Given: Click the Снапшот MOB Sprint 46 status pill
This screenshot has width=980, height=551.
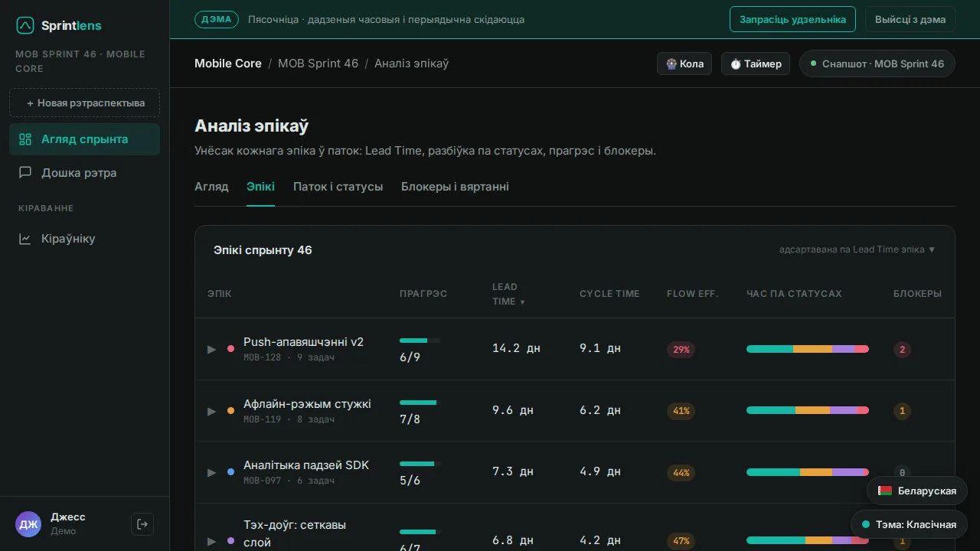Looking at the screenshot, I should [877, 64].
